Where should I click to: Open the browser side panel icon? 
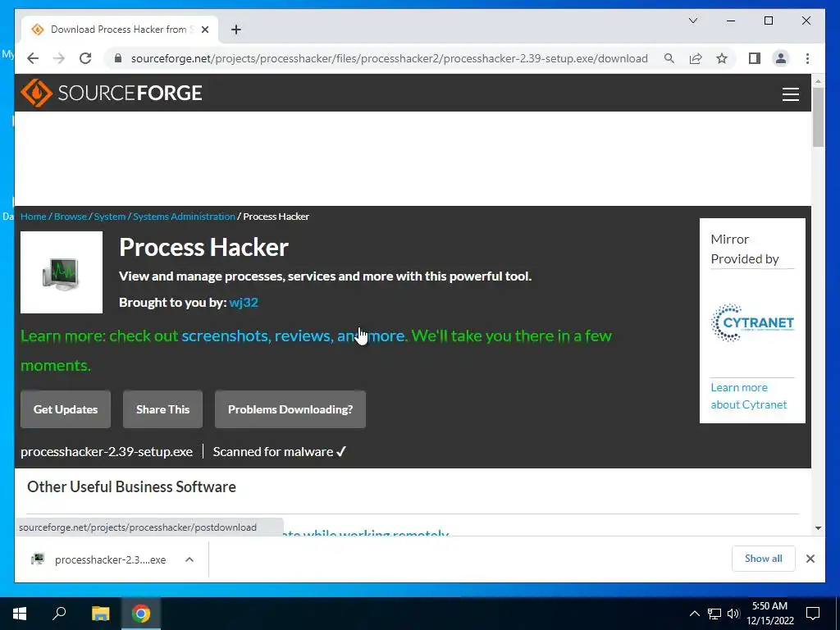(755, 58)
